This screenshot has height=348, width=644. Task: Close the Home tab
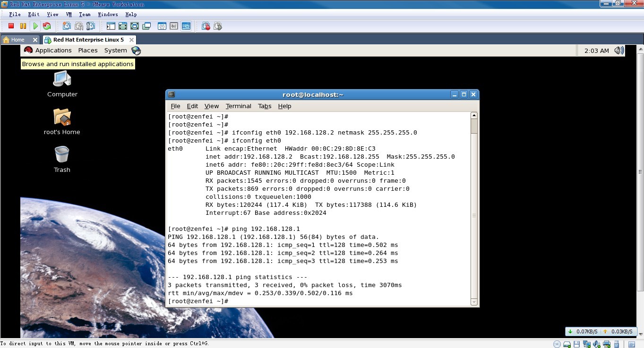pos(35,40)
